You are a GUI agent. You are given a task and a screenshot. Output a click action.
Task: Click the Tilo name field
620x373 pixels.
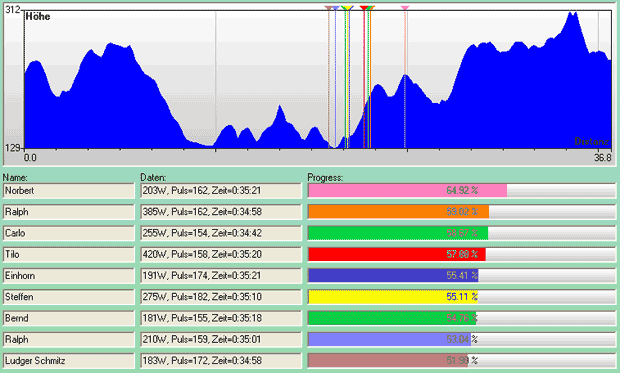69,254
